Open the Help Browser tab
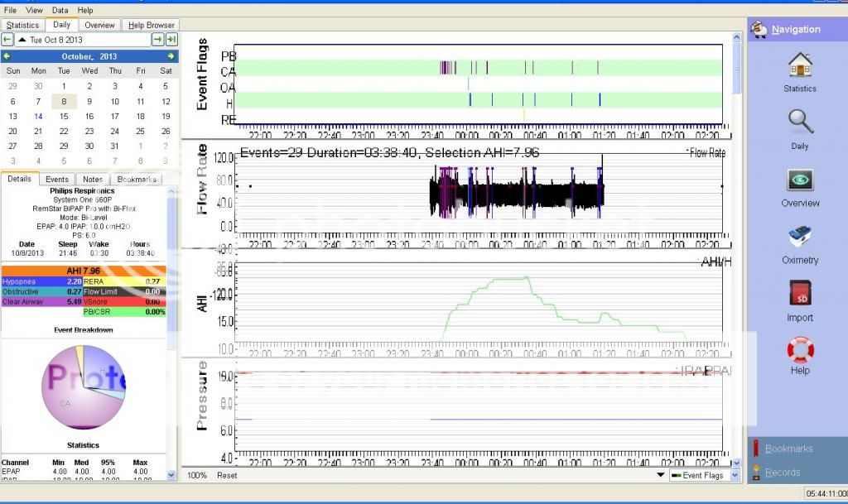The height and width of the screenshot is (504, 848). 152,25
